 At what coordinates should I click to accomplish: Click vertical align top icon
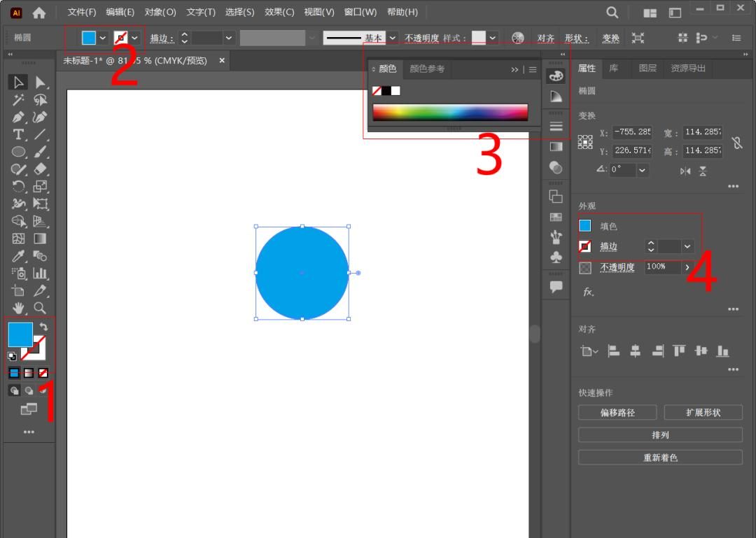[679, 351]
